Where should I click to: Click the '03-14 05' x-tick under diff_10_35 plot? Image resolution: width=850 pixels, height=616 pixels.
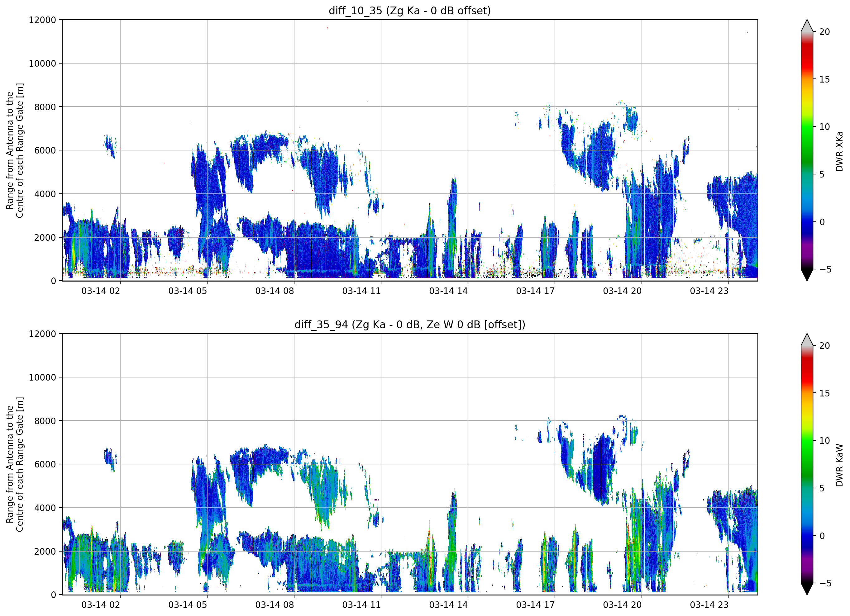point(188,291)
